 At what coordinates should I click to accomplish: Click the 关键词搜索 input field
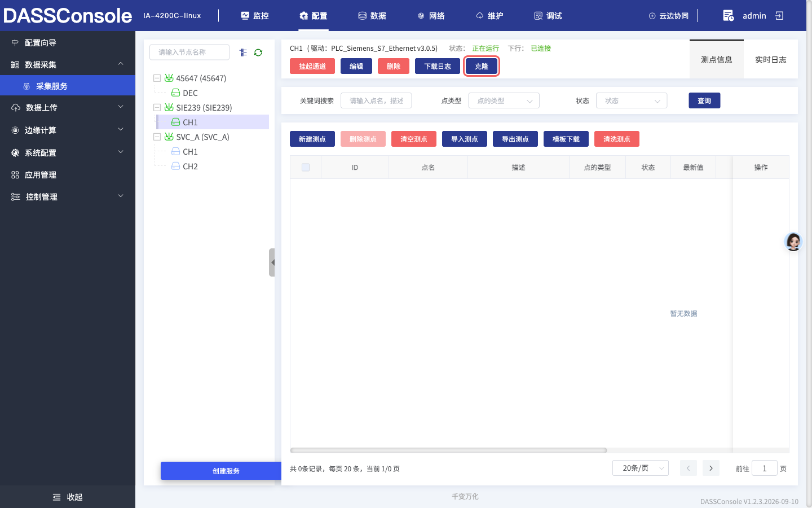point(376,100)
